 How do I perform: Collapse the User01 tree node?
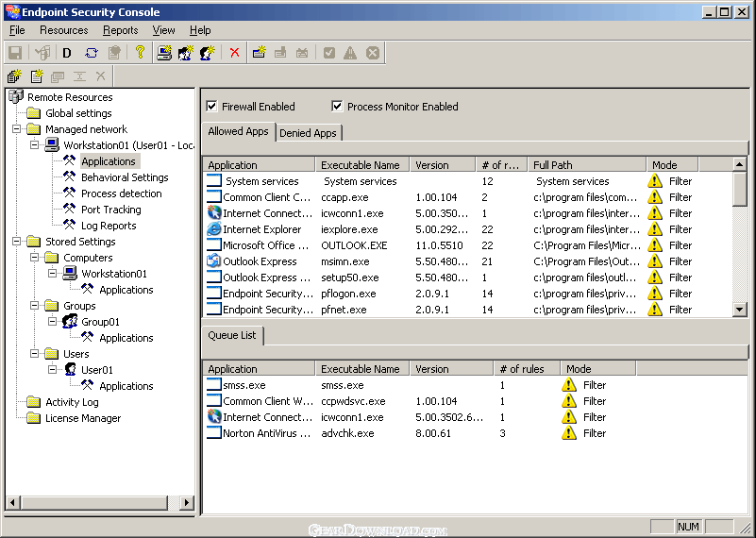click(x=53, y=370)
